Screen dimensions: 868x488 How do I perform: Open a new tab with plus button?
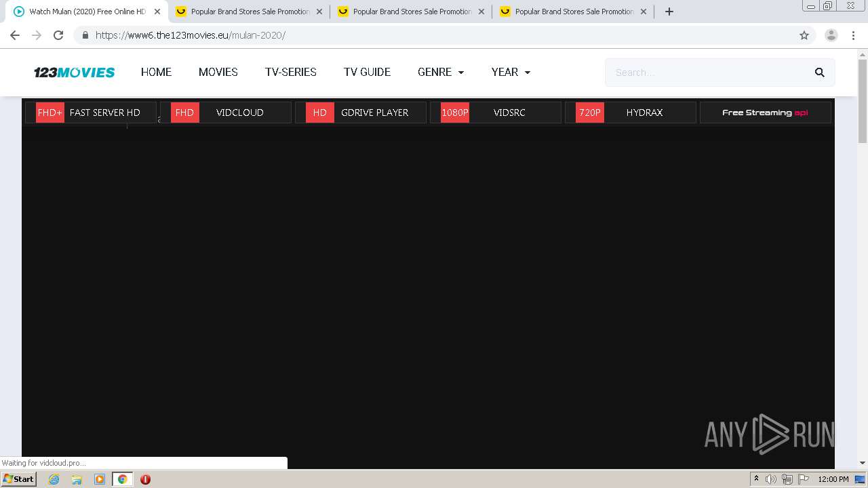point(669,12)
